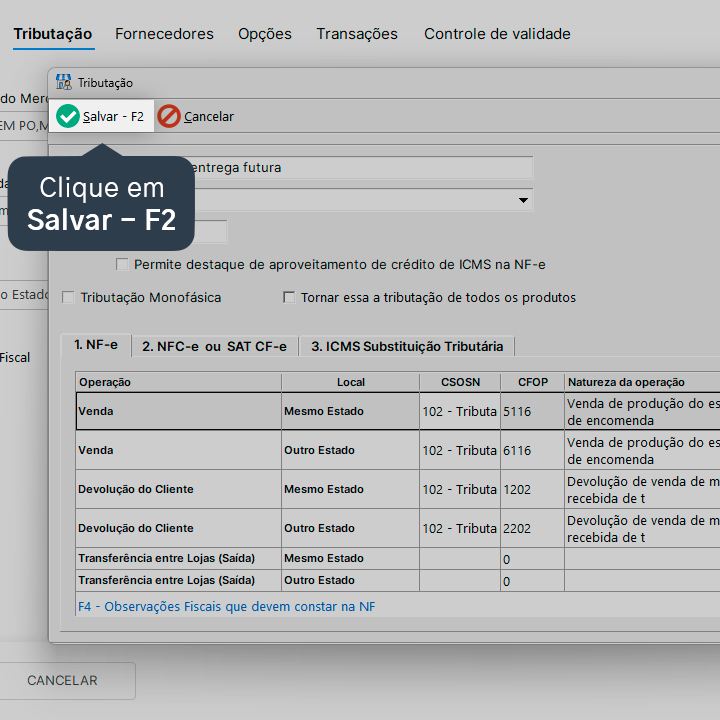
Task: Click CSOSN cell in the 2202 row
Action: [460, 529]
